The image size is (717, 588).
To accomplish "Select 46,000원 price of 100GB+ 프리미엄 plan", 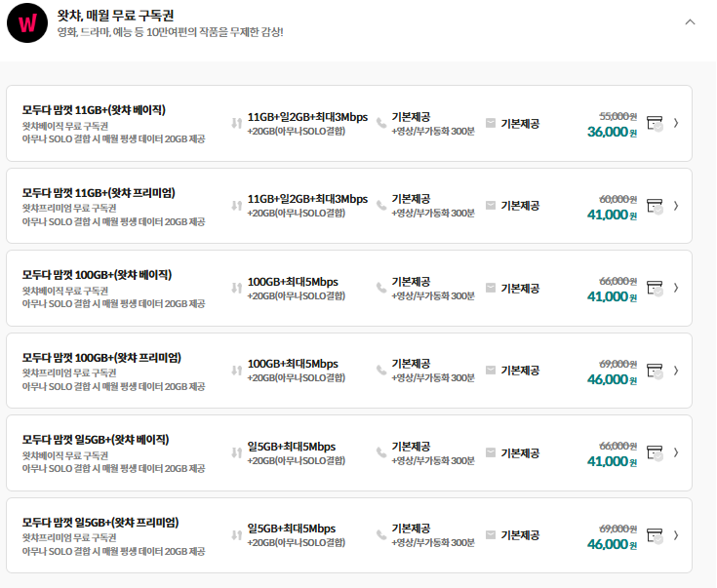I will (612, 379).
